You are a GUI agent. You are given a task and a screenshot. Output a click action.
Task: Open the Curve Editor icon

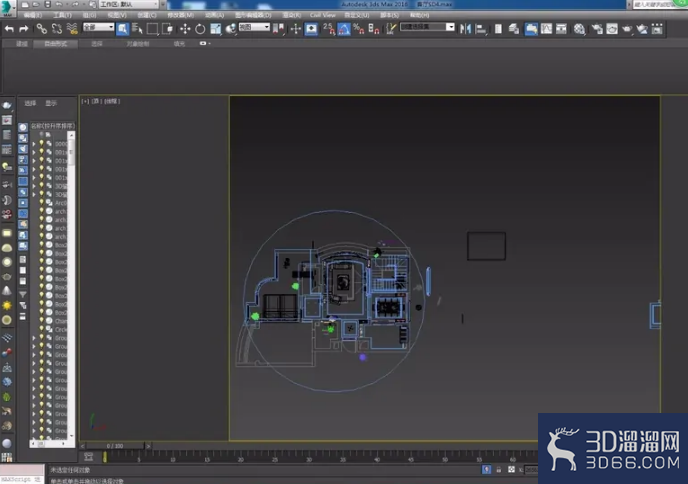pos(546,29)
